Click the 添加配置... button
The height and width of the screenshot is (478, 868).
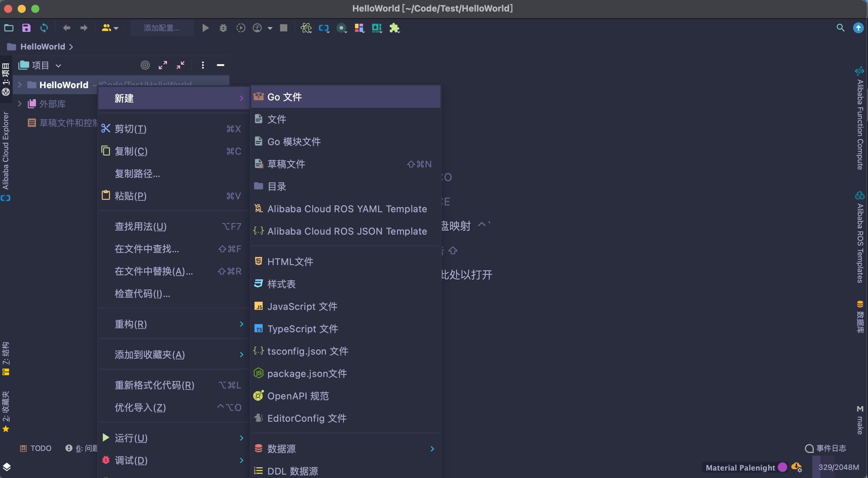(162, 28)
